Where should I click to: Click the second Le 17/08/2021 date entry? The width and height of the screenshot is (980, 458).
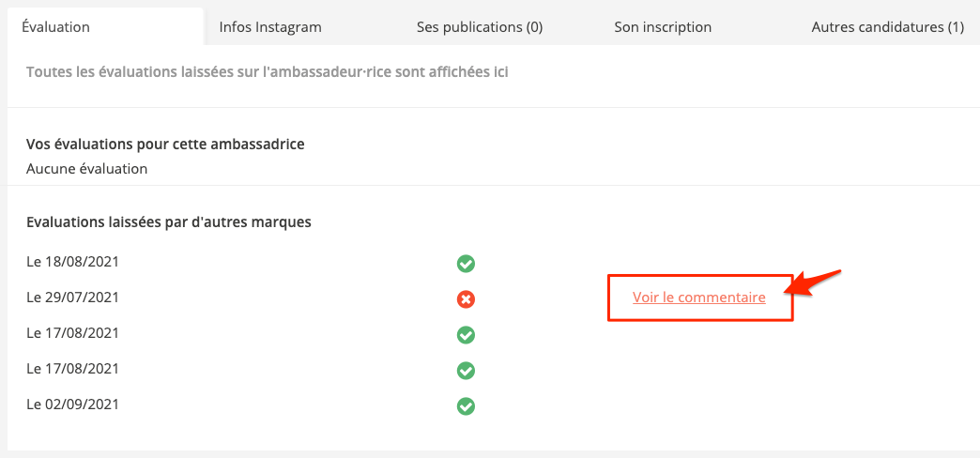(x=73, y=369)
